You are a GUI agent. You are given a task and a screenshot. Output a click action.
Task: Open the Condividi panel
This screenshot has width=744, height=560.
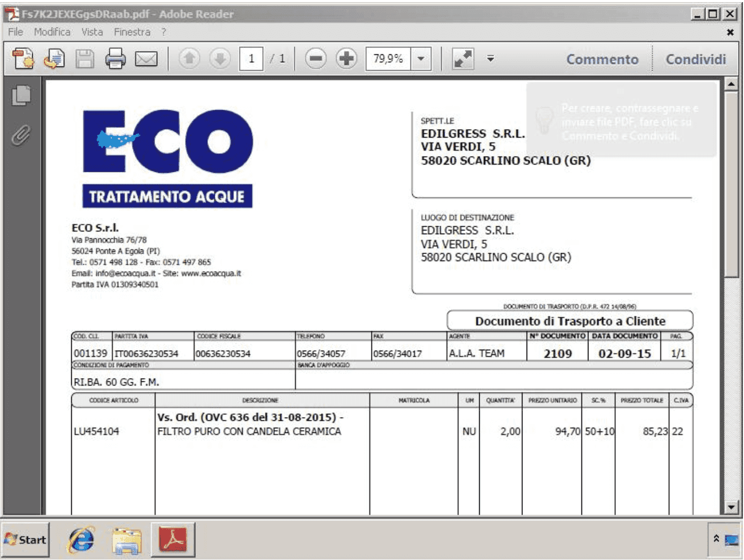tap(695, 59)
